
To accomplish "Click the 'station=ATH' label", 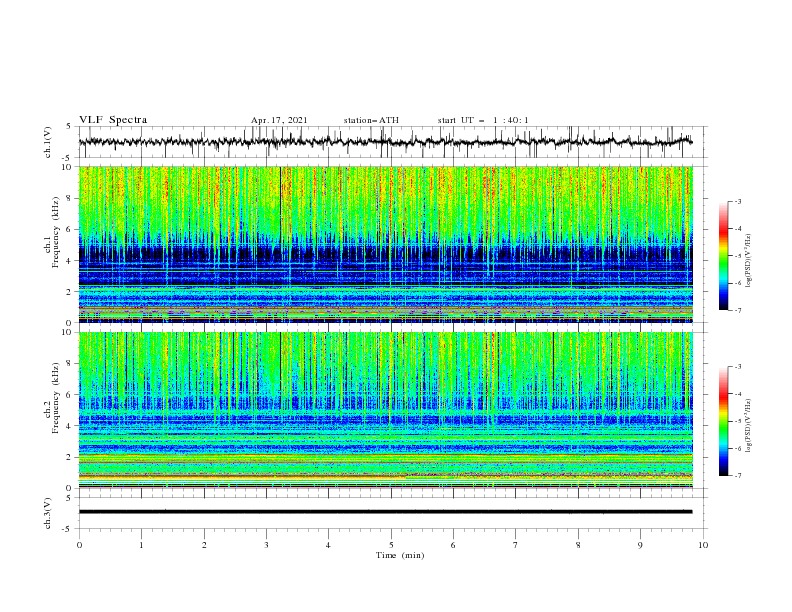I will point(371,120).
